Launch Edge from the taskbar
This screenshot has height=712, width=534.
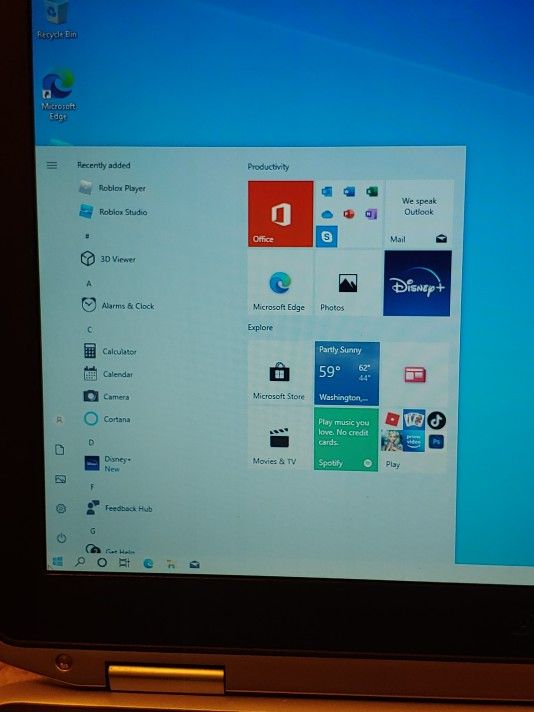pos(148,564)
